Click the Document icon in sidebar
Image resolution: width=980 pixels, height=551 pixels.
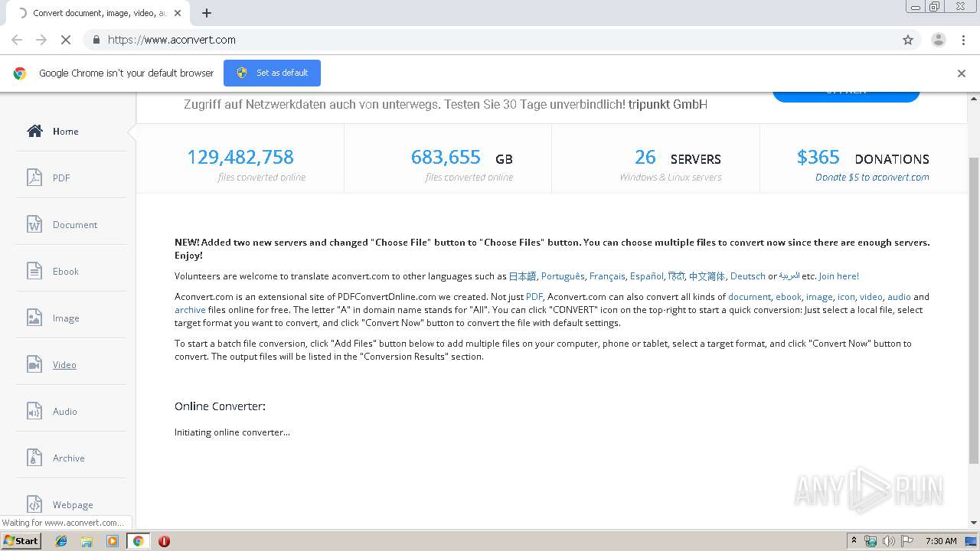(34, 224)
